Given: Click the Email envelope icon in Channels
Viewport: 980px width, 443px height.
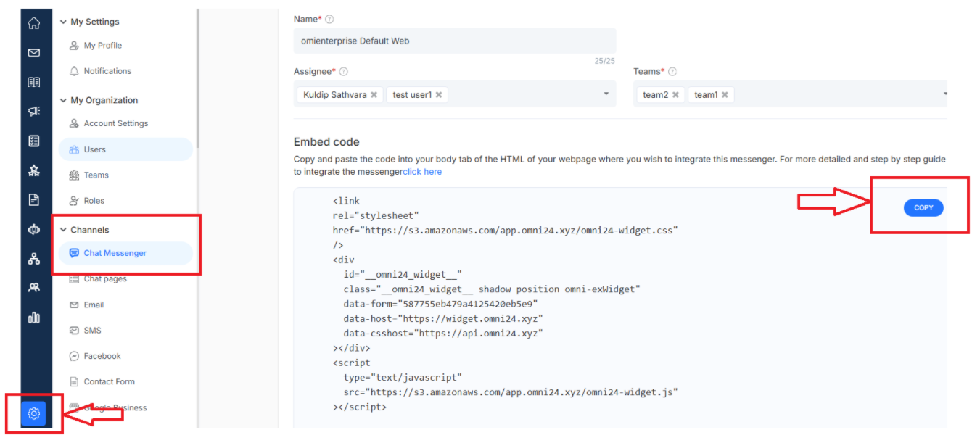Looking at the screenshot, I should click(x=74, y=305).
